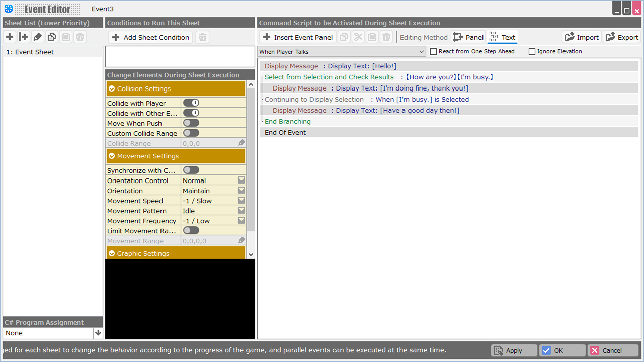Switch editing method to Panel

coord(468,37)
